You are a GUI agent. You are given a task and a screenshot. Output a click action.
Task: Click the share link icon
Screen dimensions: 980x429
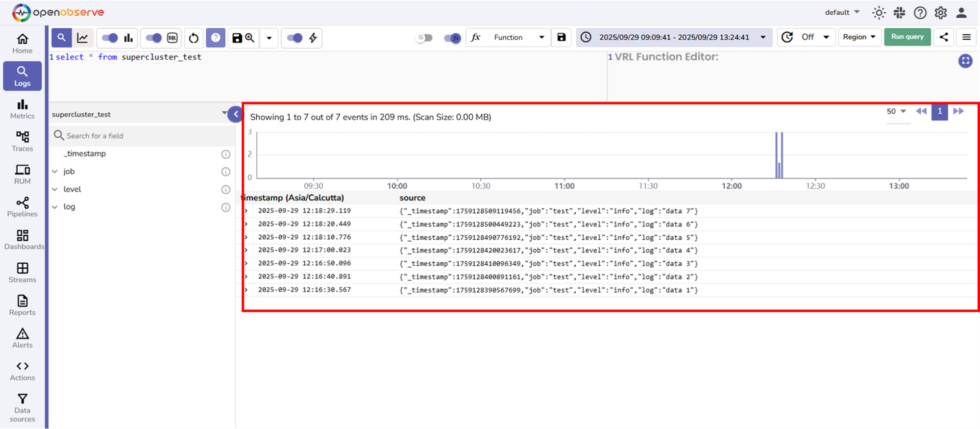[944, 37]
